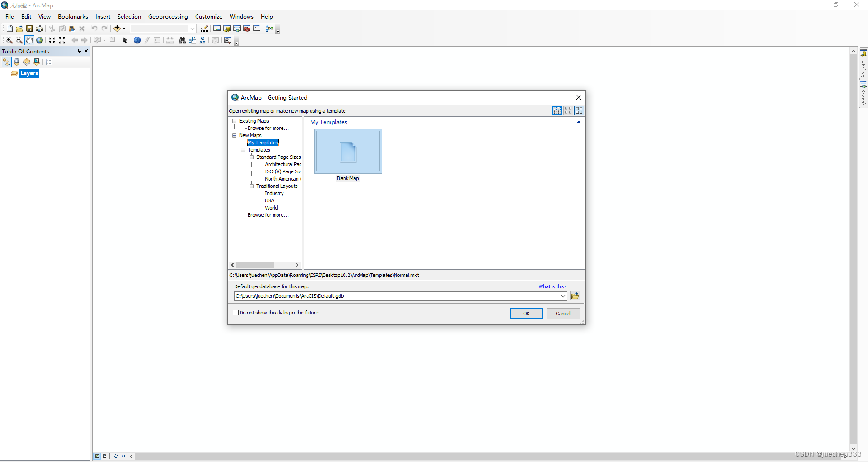Click OK in Getting Started dialog
The height and width of the screenshot is (462, 868).
coord(527,314)
